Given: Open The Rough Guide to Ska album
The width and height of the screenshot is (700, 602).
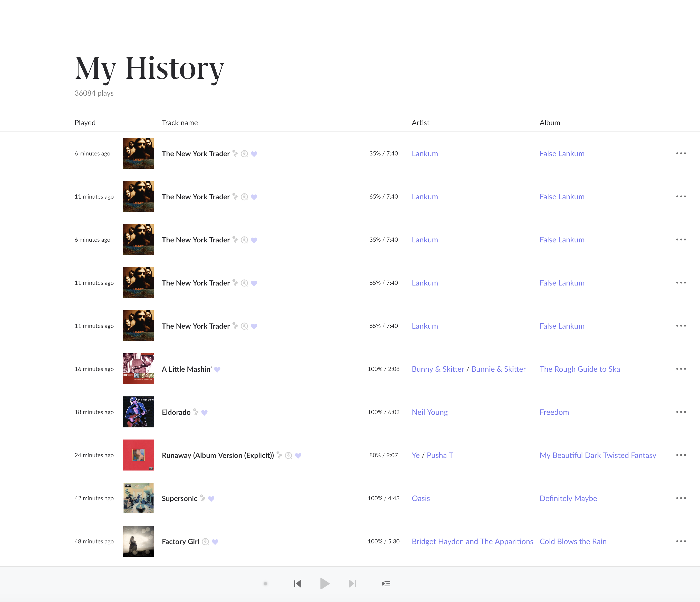Looking at the screenshot, I should point(580,369).
